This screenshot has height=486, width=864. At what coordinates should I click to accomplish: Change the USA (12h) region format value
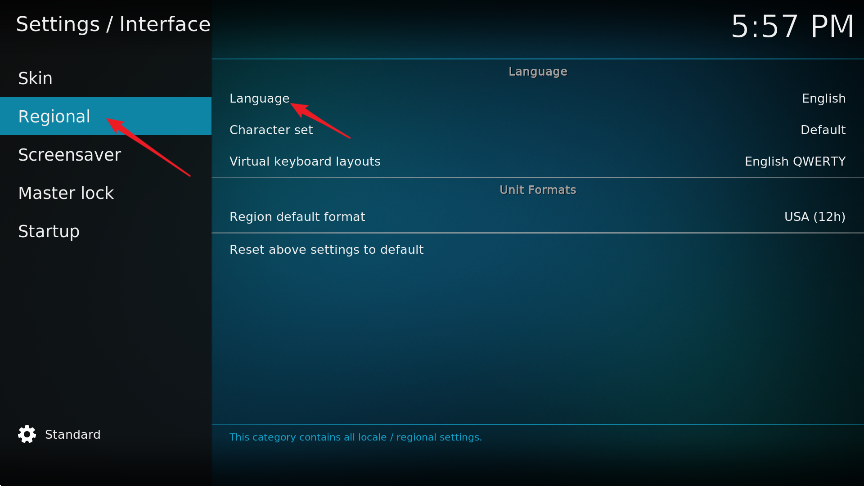tap(814, 217)
